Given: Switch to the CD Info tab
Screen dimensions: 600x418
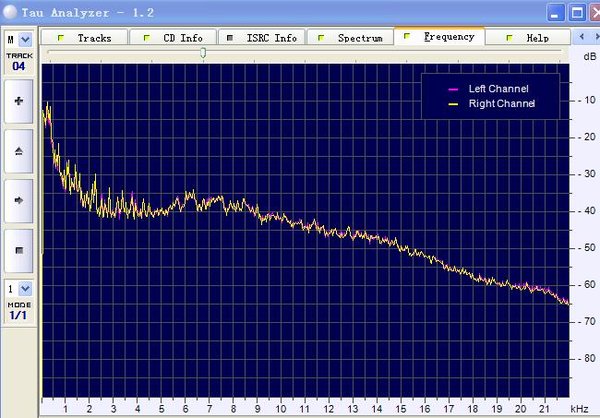Looking at the screenshot, I should tap(173, 38).
